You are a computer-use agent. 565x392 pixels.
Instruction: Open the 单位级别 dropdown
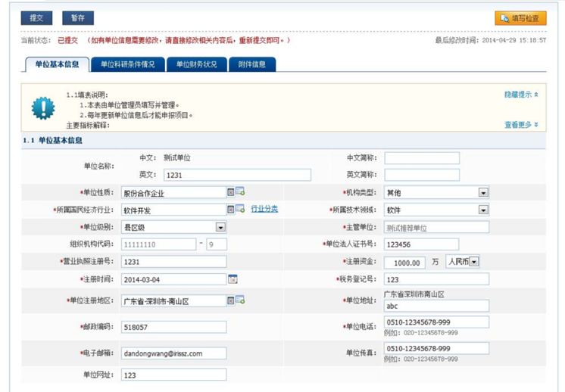(x=220, y=227)
